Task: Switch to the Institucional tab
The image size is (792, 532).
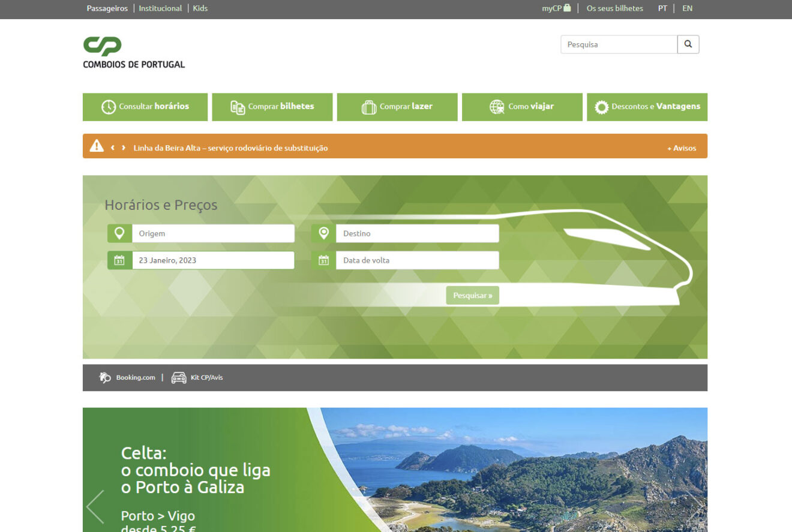Action: tap(160, 8)
